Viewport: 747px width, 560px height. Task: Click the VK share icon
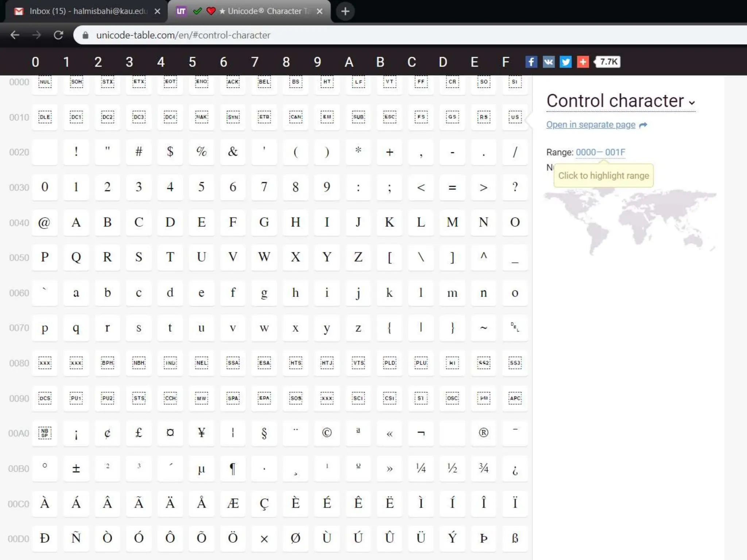point(548,62)
